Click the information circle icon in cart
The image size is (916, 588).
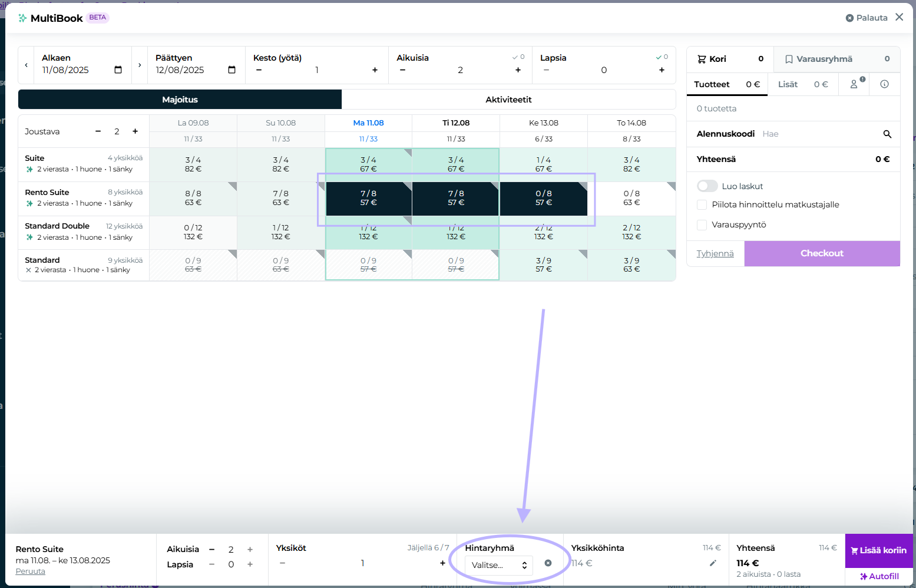point(884,84)
